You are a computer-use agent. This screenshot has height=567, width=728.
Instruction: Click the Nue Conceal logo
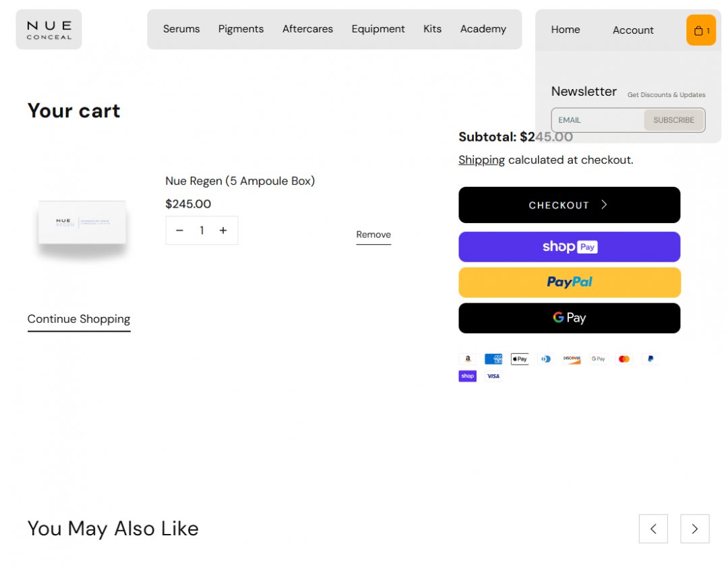coord(49,29)
